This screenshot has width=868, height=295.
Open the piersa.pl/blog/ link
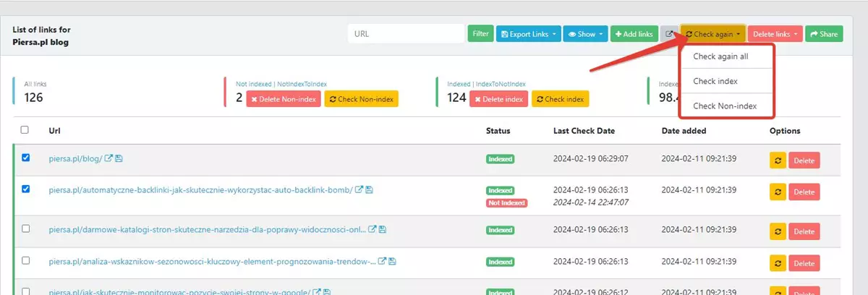point(75,158)
